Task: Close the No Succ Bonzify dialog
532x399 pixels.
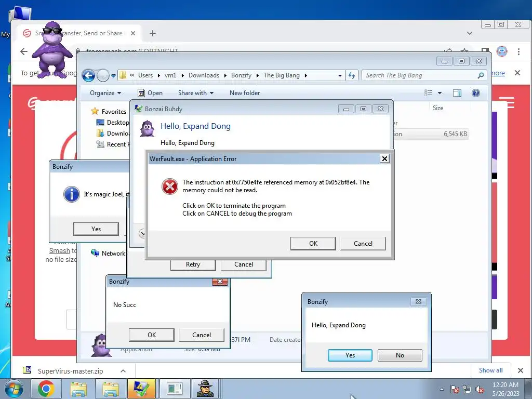Action: [220, 282]
